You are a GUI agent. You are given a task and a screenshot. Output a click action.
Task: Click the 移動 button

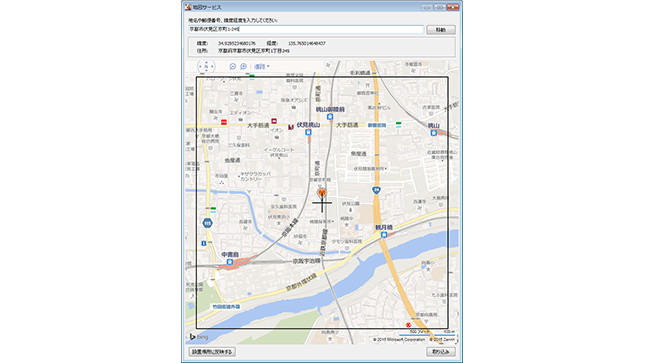[441, 30]
